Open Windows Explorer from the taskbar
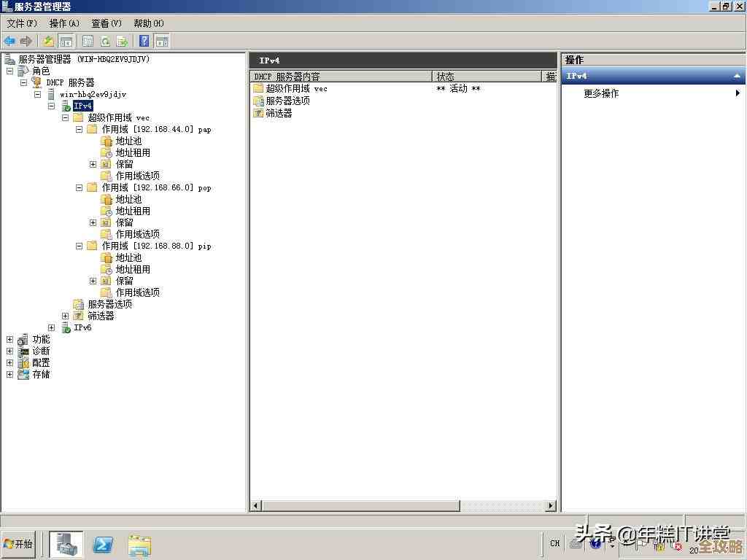This screenshot has width=747, height=560. click(139, 544)
